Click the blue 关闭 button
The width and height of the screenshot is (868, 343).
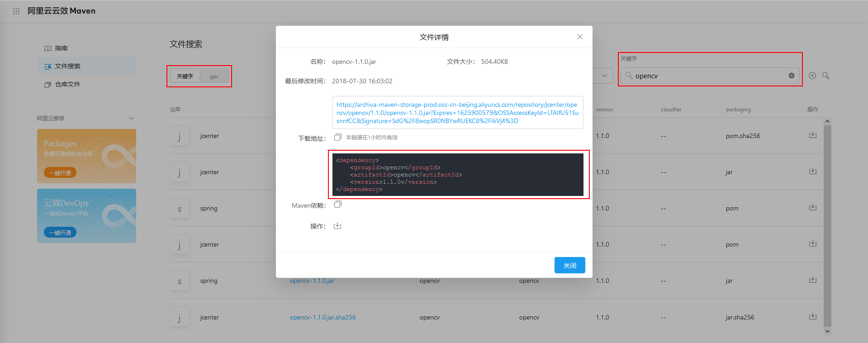(569, 265)
